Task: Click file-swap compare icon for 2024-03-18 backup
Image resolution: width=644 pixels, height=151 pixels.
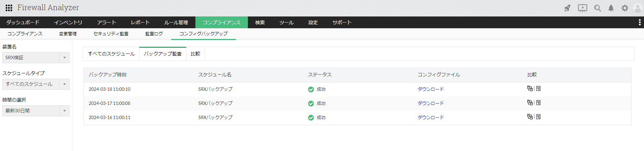Action: 530,88
